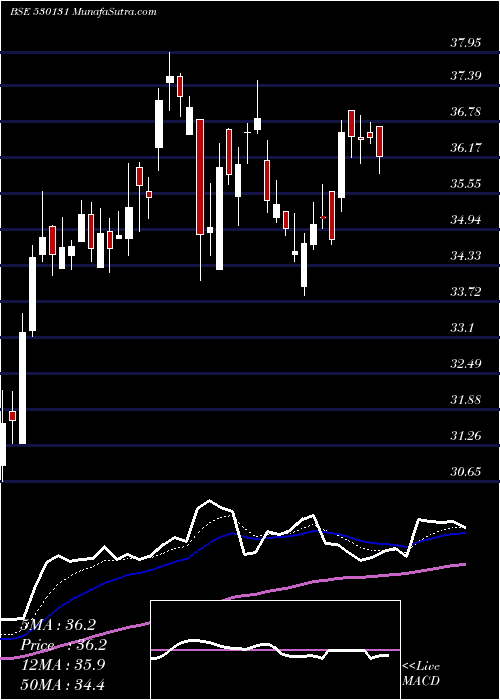This screenshot has height=700, width=500.
Task: Click the 37.95 price axis label
Action: click(465, 43)
